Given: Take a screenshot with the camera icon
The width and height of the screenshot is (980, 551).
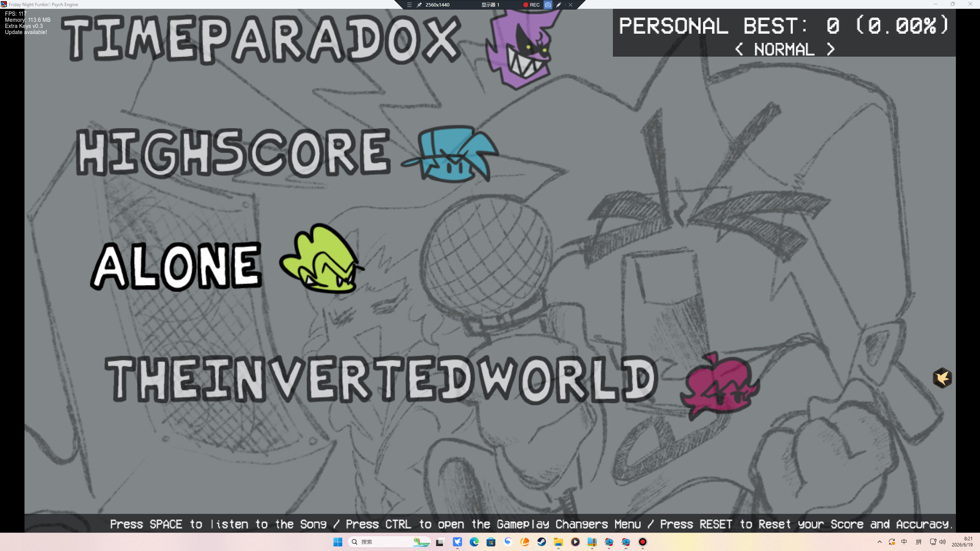Looking at the screenshot, I should (x=548, y=5).
